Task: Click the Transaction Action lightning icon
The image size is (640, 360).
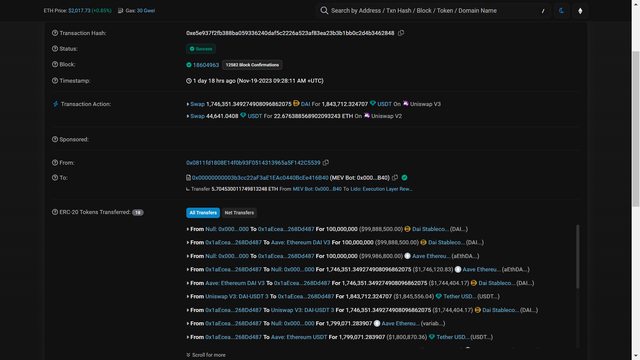Action: click(x=56, y=104)
